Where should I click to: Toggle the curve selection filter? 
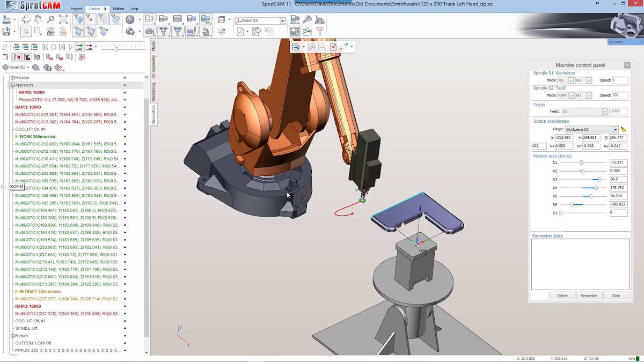coord(103,19)
